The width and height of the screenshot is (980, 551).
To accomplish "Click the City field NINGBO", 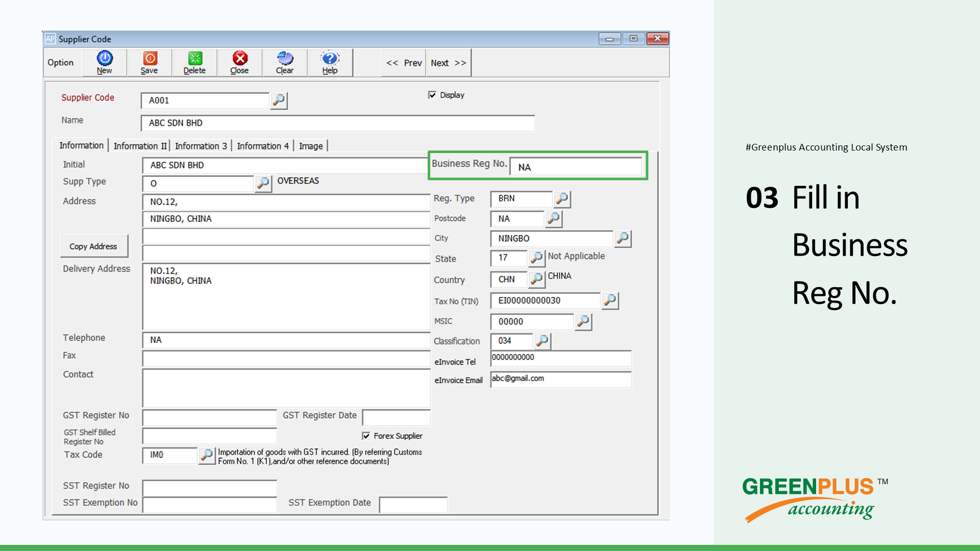I will tap(552, 238).
